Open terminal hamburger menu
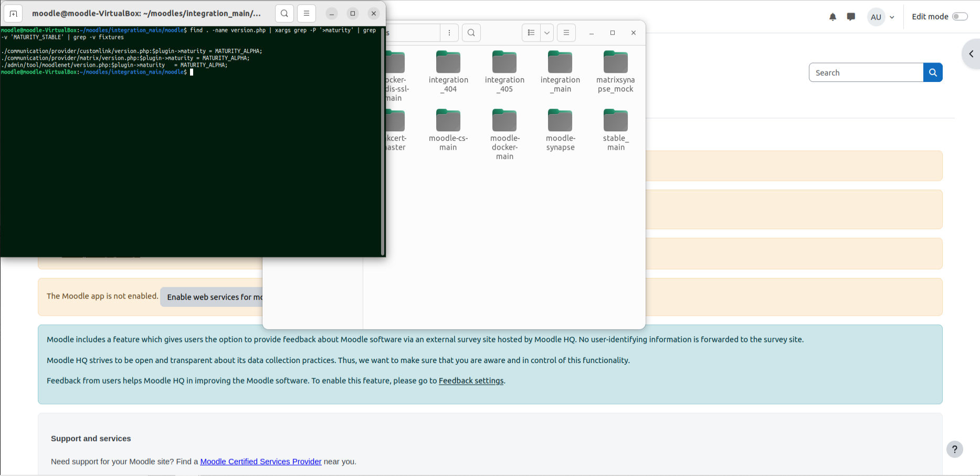 [307, 14]
